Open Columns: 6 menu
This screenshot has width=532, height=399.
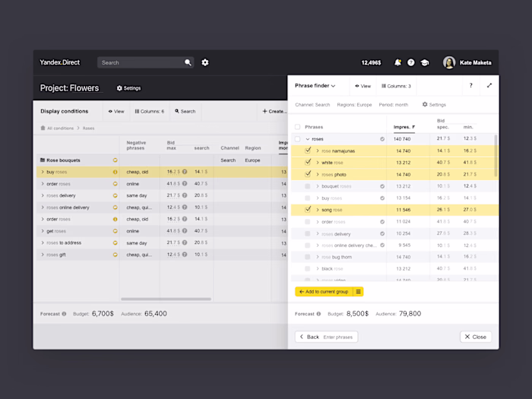149,111
